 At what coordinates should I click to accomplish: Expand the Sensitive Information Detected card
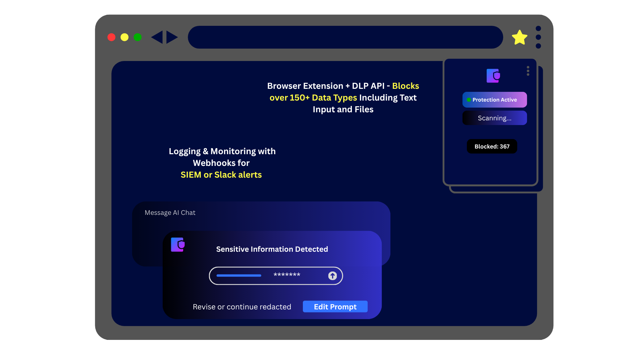point(272,249)
